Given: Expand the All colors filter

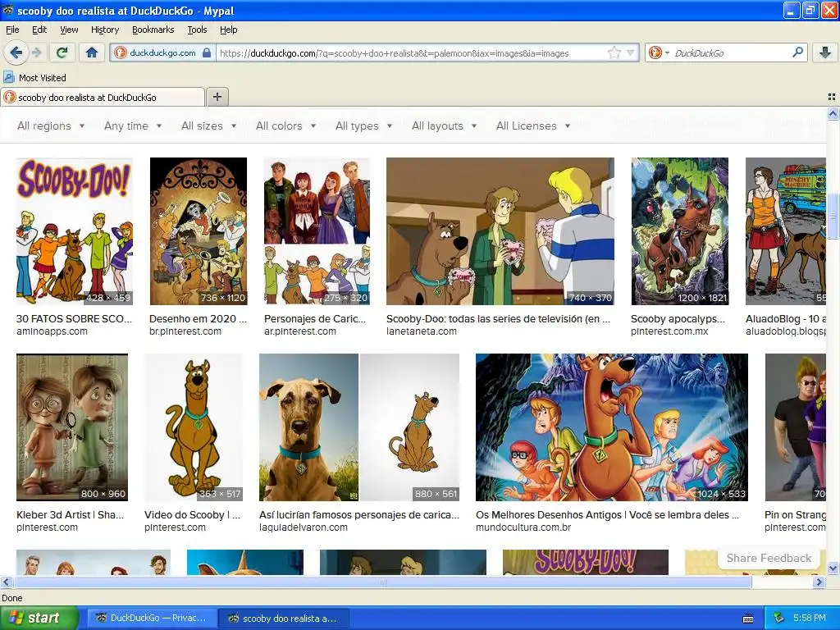Looking at the screenshot, I should (286, 126).
